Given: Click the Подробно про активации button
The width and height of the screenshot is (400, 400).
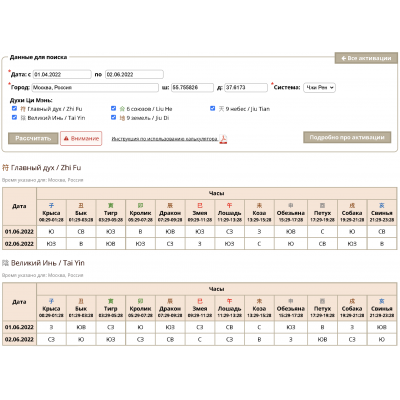Looking at the screenshot, I should (347, 137).
